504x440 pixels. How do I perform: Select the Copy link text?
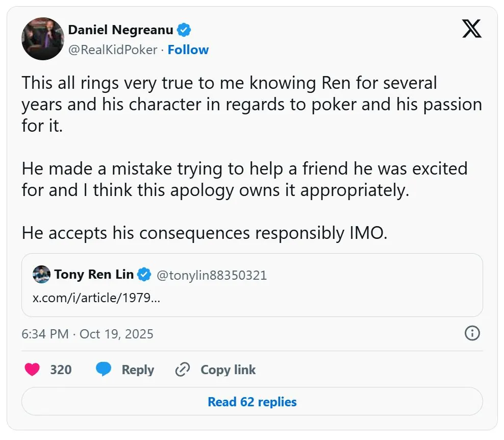point(228,370)
